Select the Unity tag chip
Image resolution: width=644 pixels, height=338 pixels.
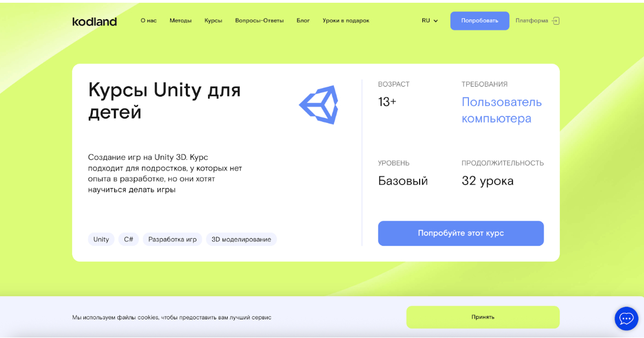point(101,239)
